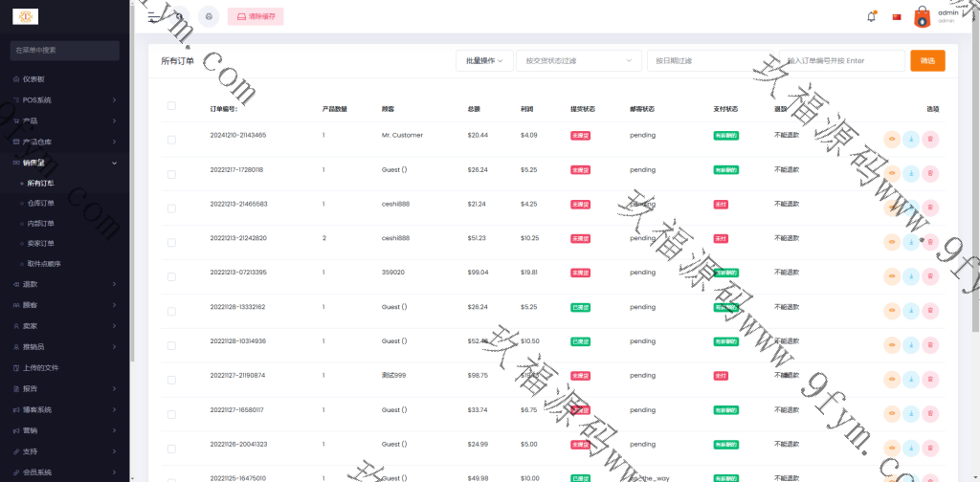View order 20241210-21143465 with eye icon

click(892, 139)
